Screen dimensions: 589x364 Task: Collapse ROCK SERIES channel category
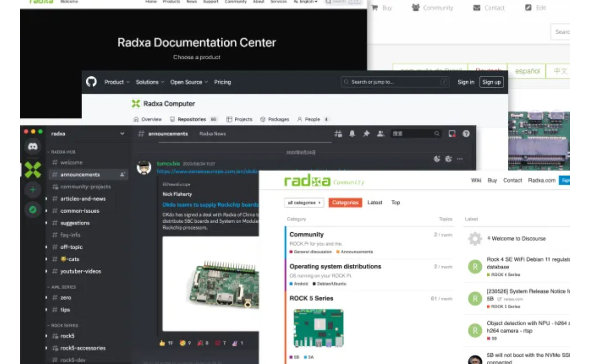pos(63,325)
